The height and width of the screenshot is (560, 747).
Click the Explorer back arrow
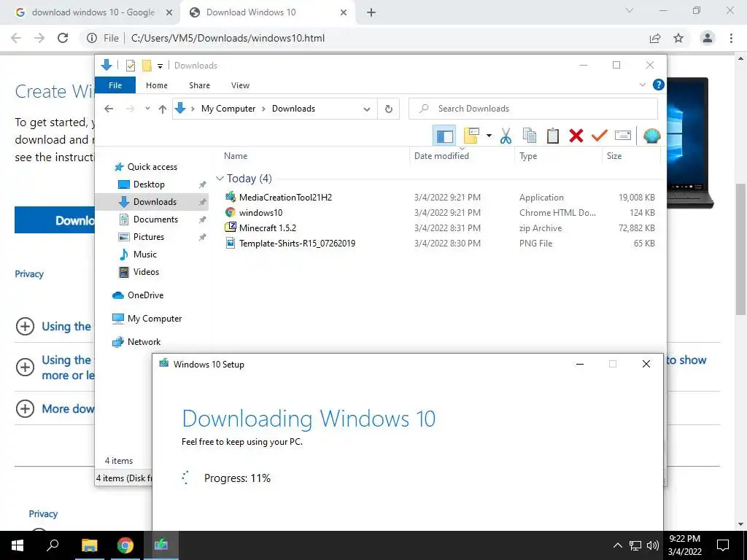109,109
